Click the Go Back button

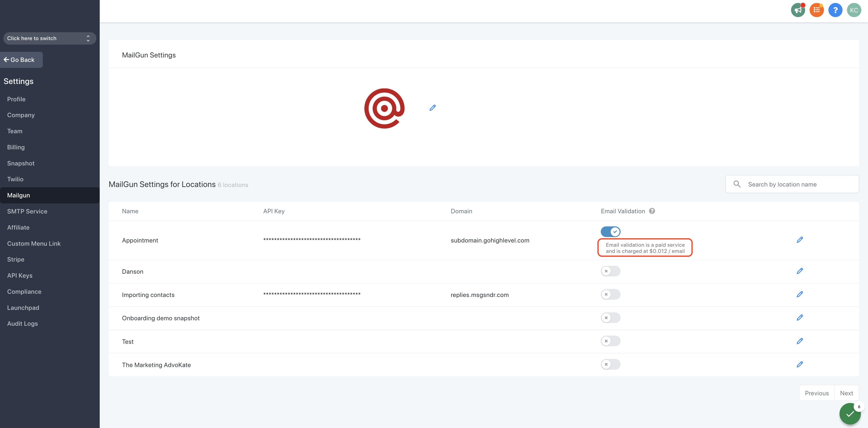coord(21,60)
